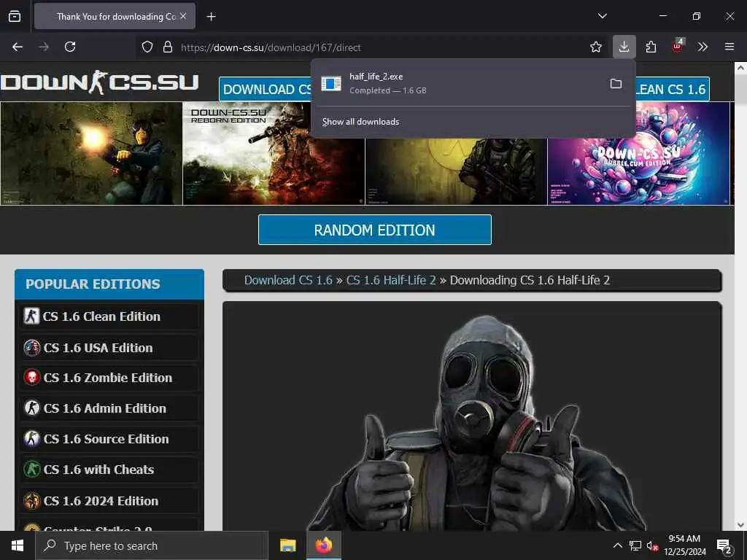Open the muted volume tray icon

tap(652, 545)
